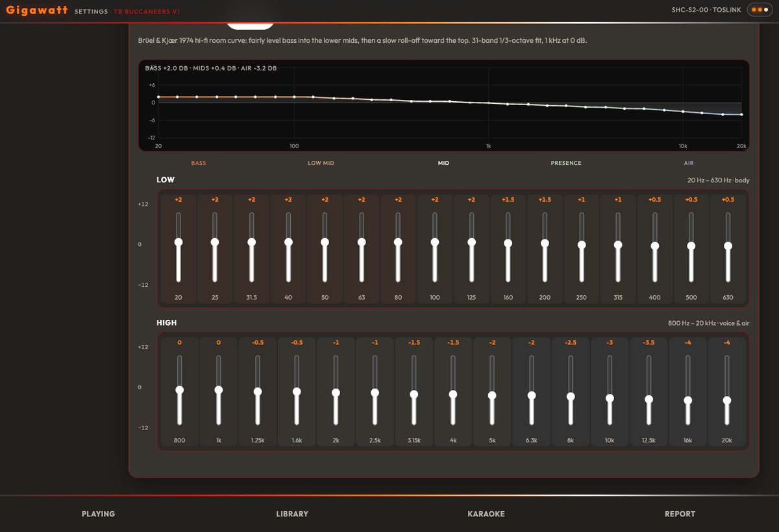Select the Bass band label
Viewport: 779px width, 532px height.
[x=199, y=163]
